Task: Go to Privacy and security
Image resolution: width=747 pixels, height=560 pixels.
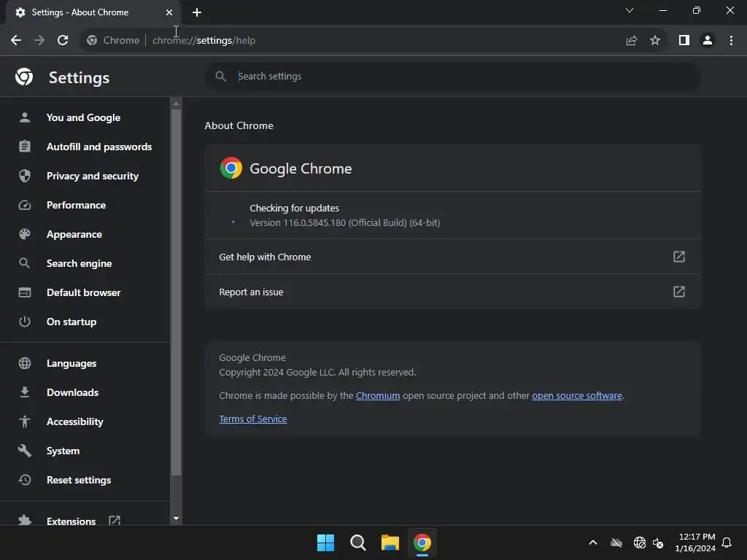Action: [85, 176]
